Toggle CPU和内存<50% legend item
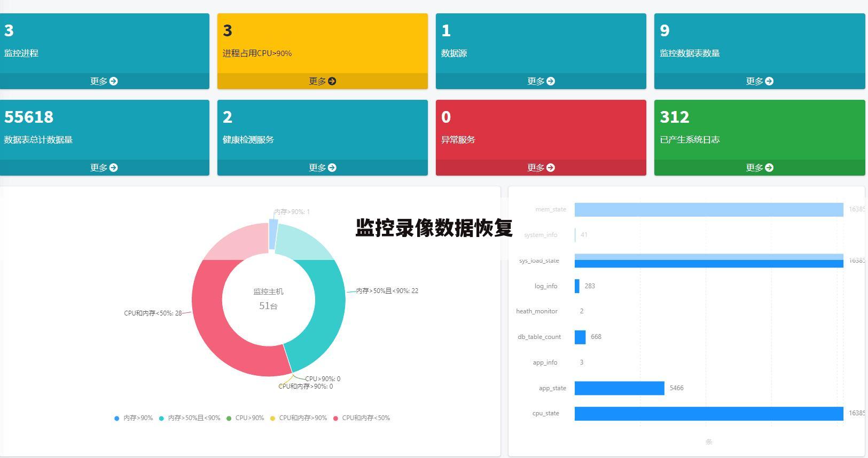The width and height of the screenshot is (868, 458). pos(362,418)
